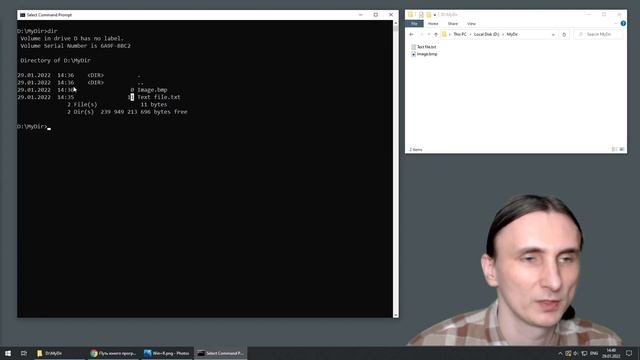
Task: Open the Home ribbon tab in File Explorer
Action: tap(433, 24)
